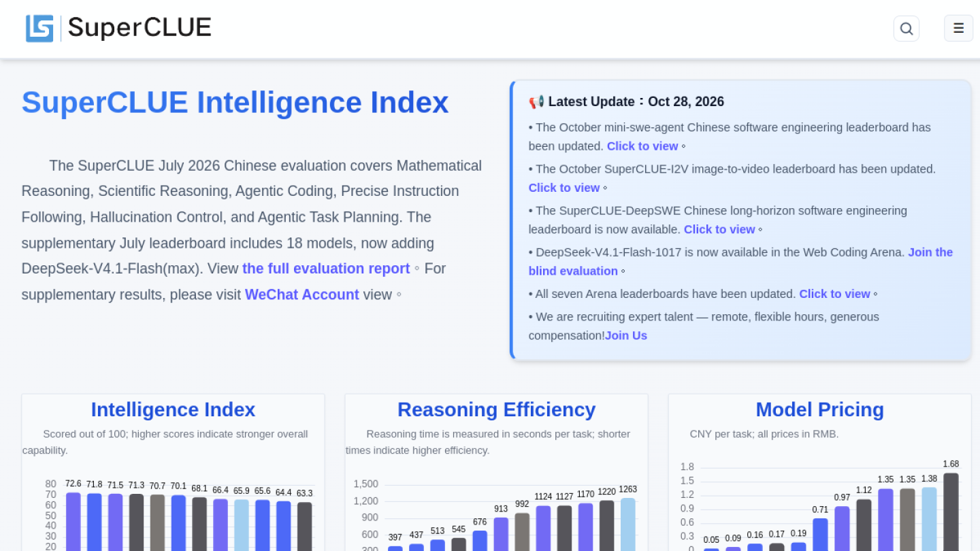Click the 1263 bar in Reasoning Efficiency

627,524
